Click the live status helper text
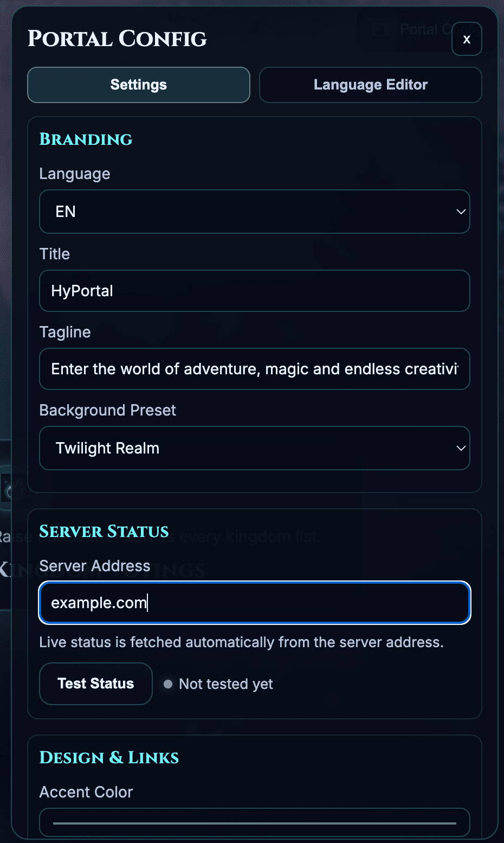 tap(241, 642)
